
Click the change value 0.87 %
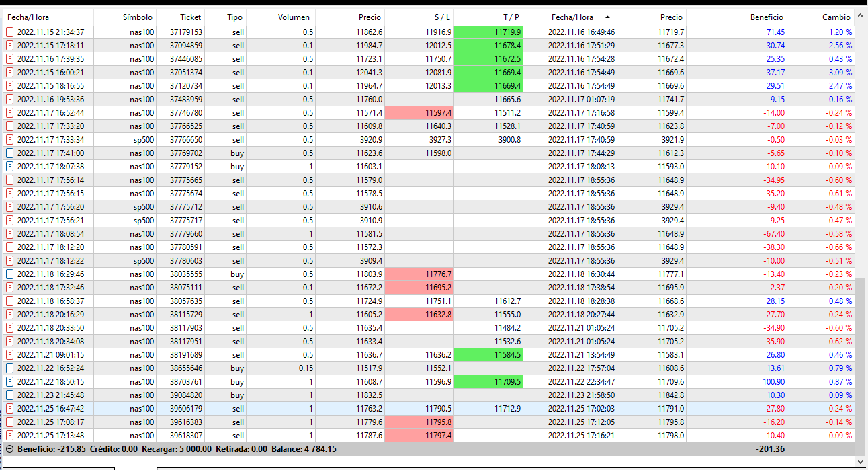[x=840, y=381]
